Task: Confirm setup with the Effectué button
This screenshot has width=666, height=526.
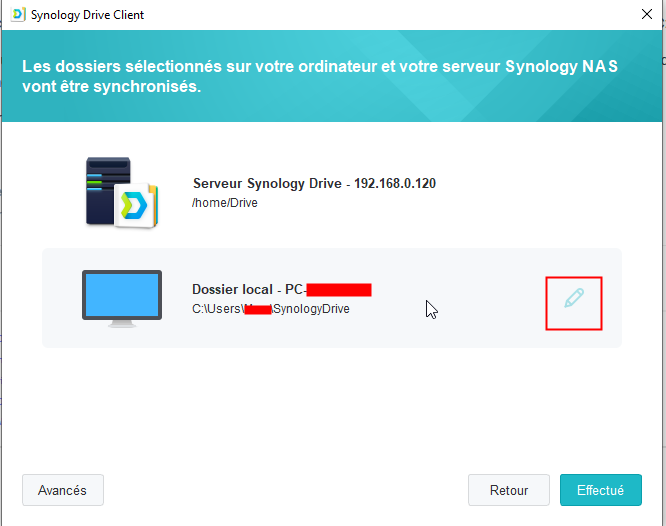Action: point(601,490)
